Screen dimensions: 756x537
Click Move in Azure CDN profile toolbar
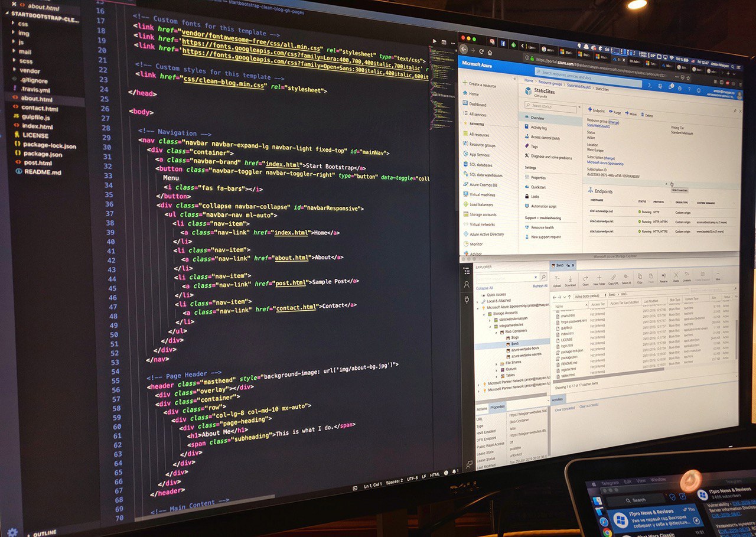tap(631, 113)
